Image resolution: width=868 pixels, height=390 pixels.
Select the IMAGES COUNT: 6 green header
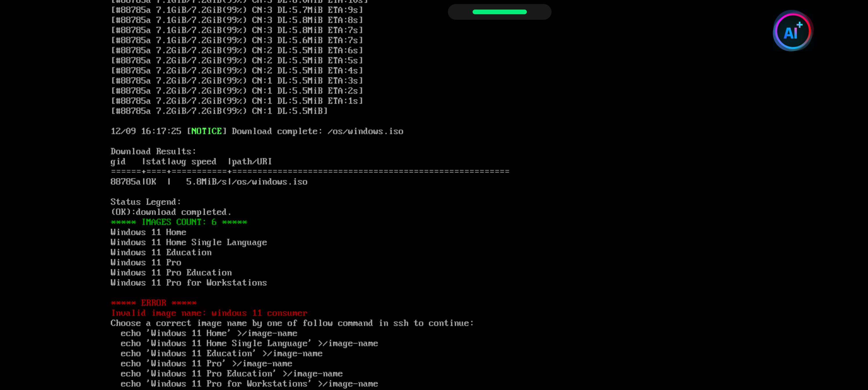click(179, 222)
